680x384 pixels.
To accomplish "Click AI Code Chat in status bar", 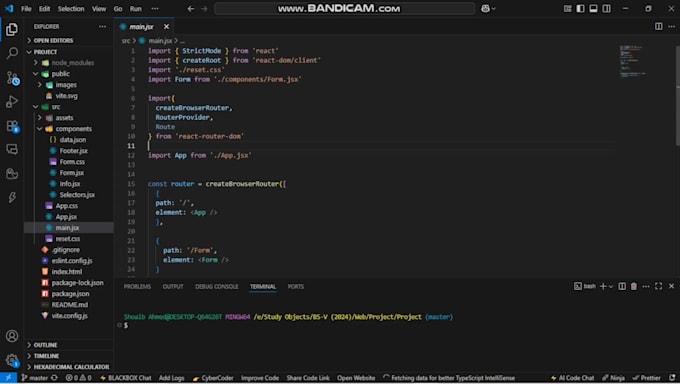I will (572, 378).
